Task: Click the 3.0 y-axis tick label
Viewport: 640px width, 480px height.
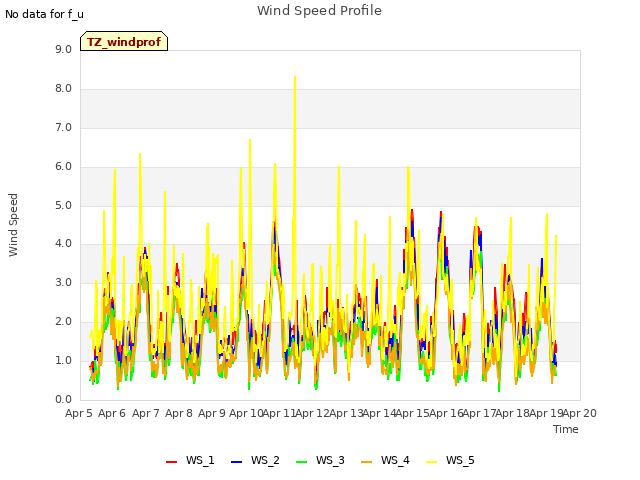Action: [63, 282]
